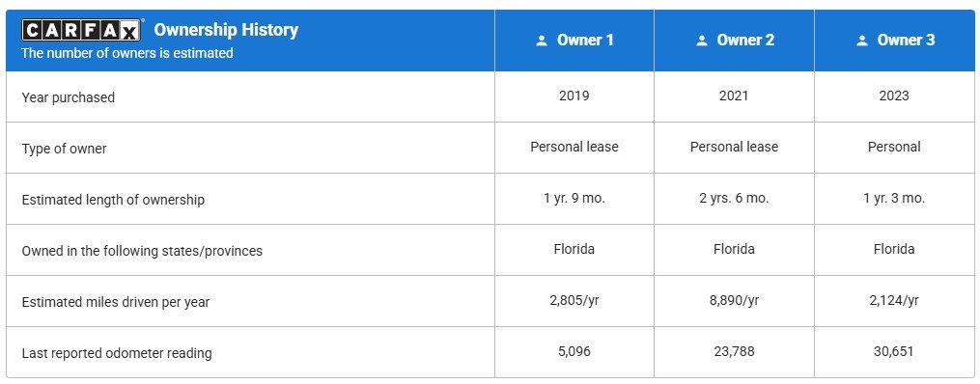Click the Owner 3 person icon

862,41
